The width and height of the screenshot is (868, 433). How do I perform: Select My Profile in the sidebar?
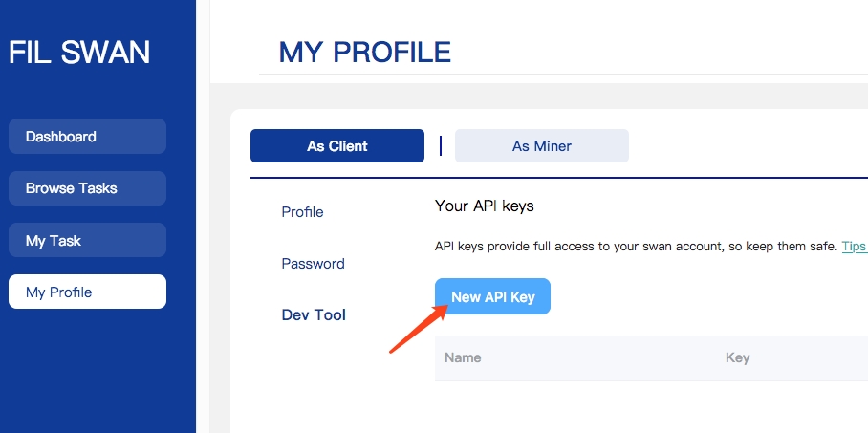87,292
